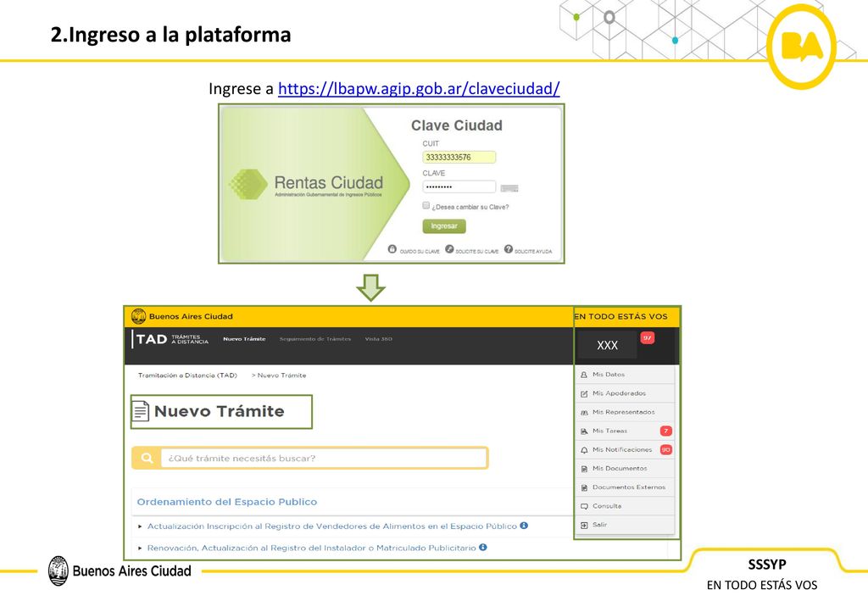Select Mis Documentos menu entry
Viewport: 868px width, 601px height.
click(625, 469)
